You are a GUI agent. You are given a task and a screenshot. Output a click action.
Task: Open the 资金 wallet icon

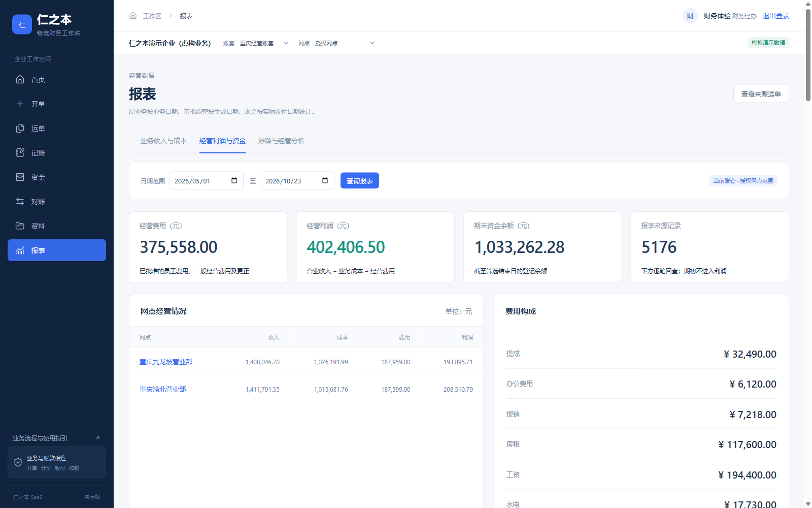(20, 177)
